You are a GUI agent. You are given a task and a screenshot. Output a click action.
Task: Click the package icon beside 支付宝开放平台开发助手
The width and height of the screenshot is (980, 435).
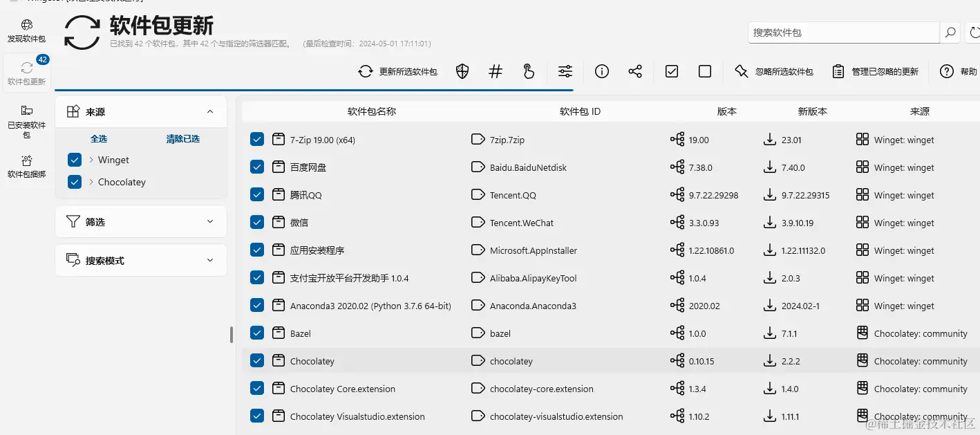tap(279, 278)
